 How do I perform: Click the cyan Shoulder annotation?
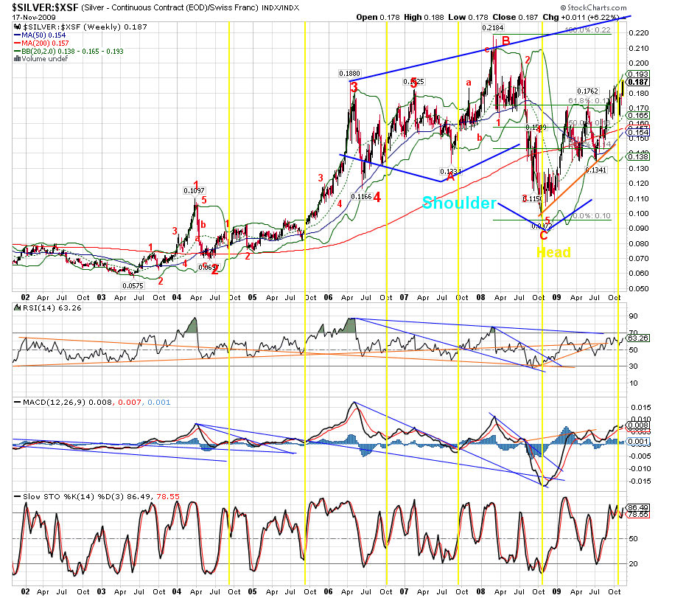pyautogui.click(x=459, y=204)
